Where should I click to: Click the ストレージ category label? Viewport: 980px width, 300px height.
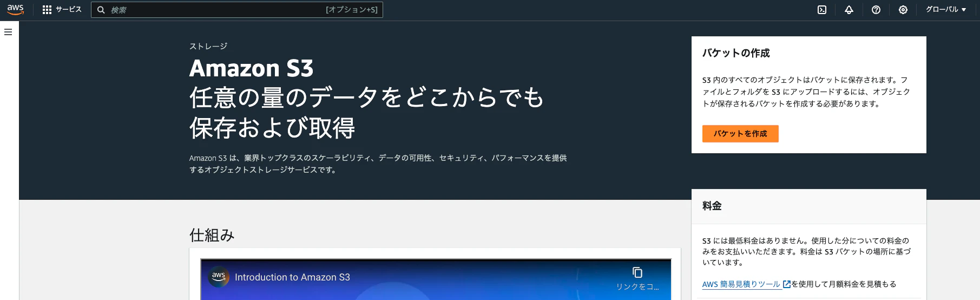208,47
